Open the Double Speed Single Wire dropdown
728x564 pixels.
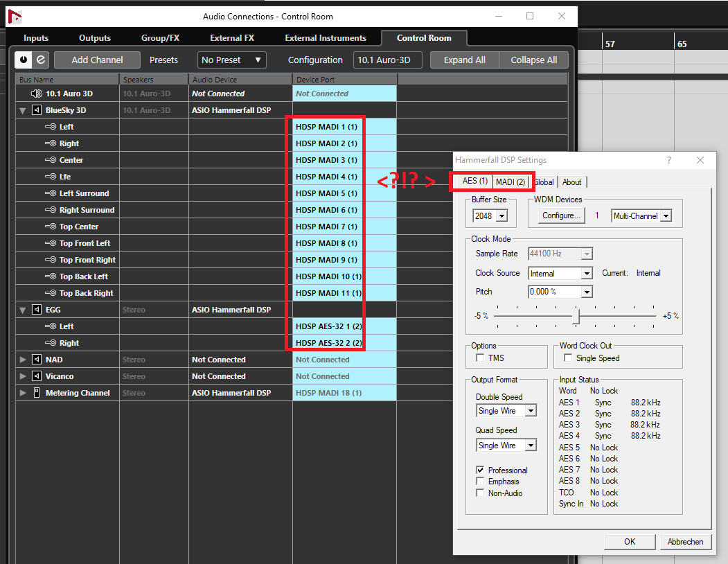tap(531, 411)
